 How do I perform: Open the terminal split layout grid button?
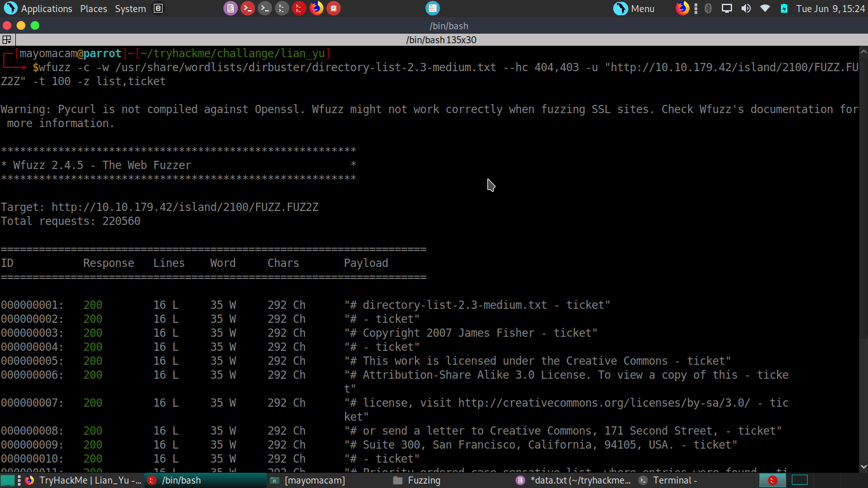point(7,39)
